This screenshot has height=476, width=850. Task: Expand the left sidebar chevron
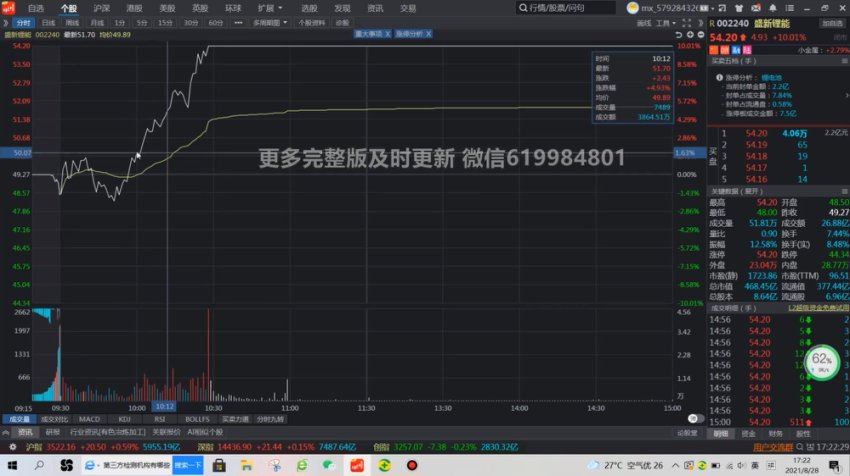pos(5,23)
